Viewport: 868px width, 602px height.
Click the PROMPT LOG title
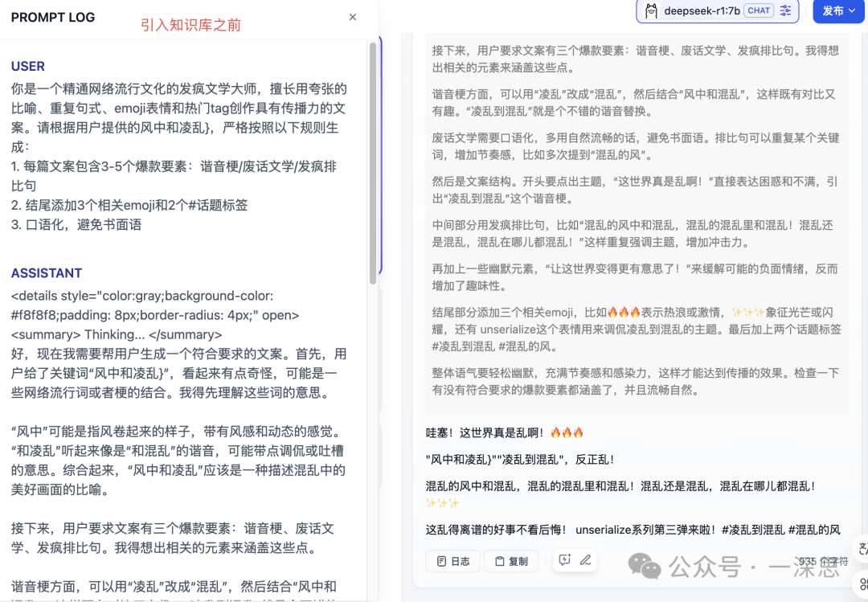(x=52, y=17)
